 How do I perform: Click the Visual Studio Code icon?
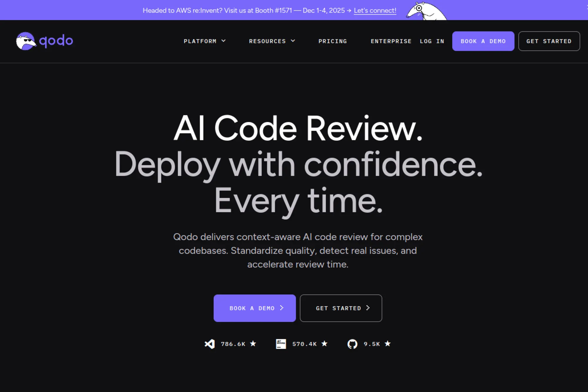click(210, 344)
